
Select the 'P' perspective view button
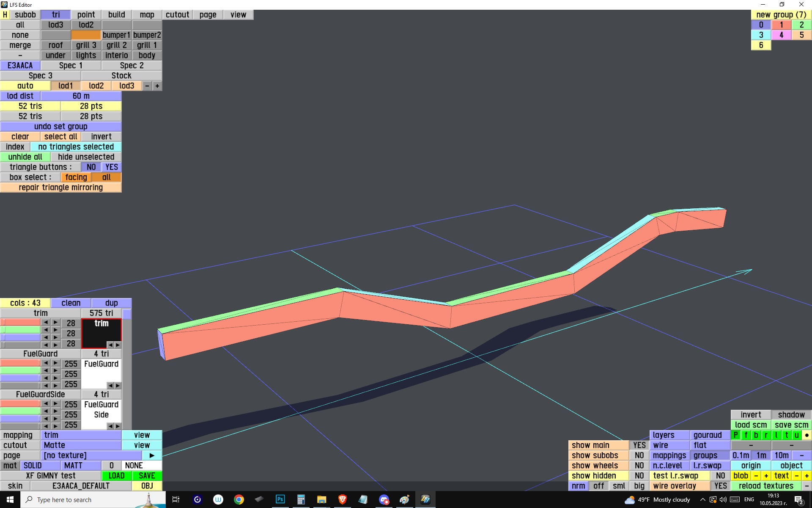click(735, 435)
